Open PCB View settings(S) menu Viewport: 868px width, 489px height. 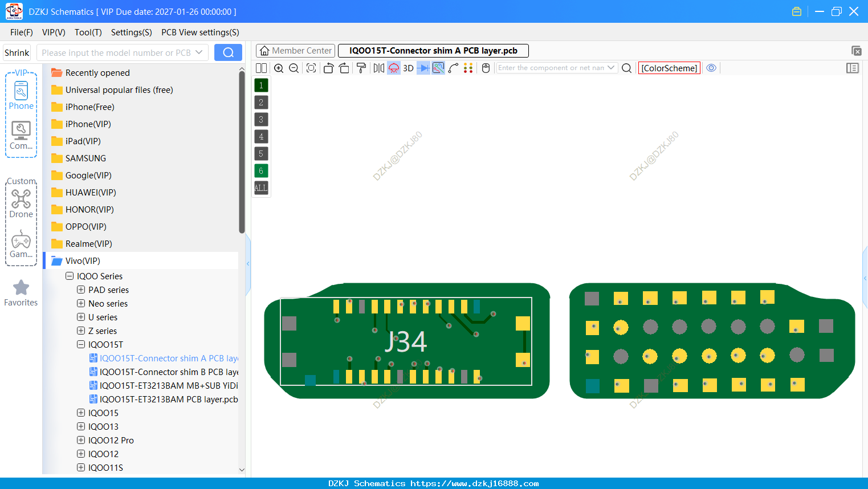[200, 32]
